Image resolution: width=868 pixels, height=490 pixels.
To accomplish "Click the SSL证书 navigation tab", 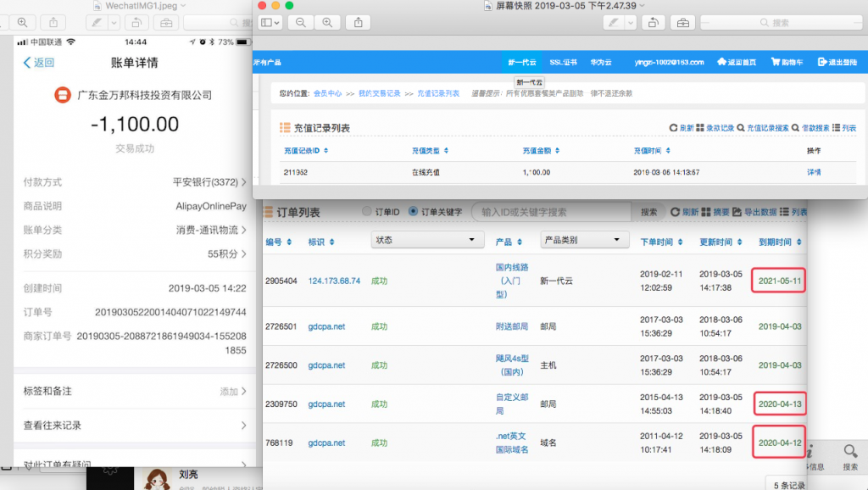I will (x=563, y=62).
